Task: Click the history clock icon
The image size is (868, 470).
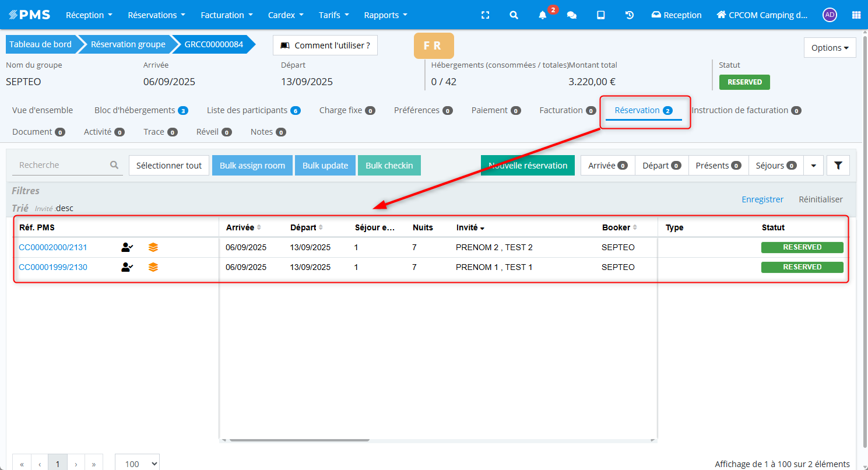Action: coord(630,15)
